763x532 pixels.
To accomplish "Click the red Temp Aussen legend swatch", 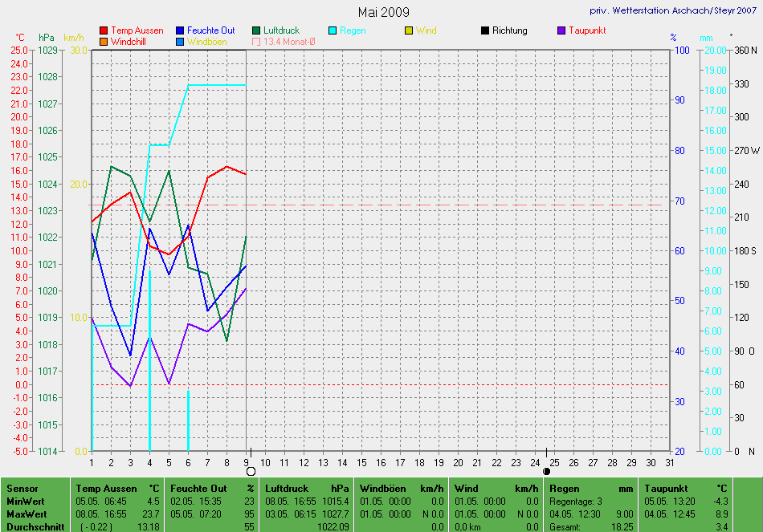I will pyautogui.click(x=104, y=30).
